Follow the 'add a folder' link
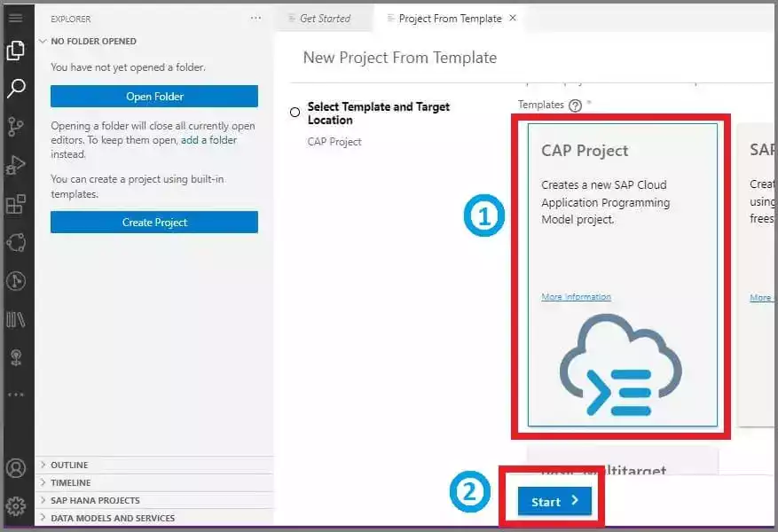Image resolution: width=778 pixels, height=532 pixels. tap(208, 140)
